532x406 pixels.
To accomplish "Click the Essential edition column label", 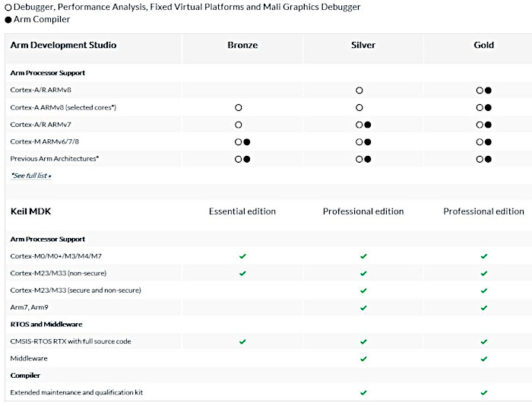I will 242,211.
